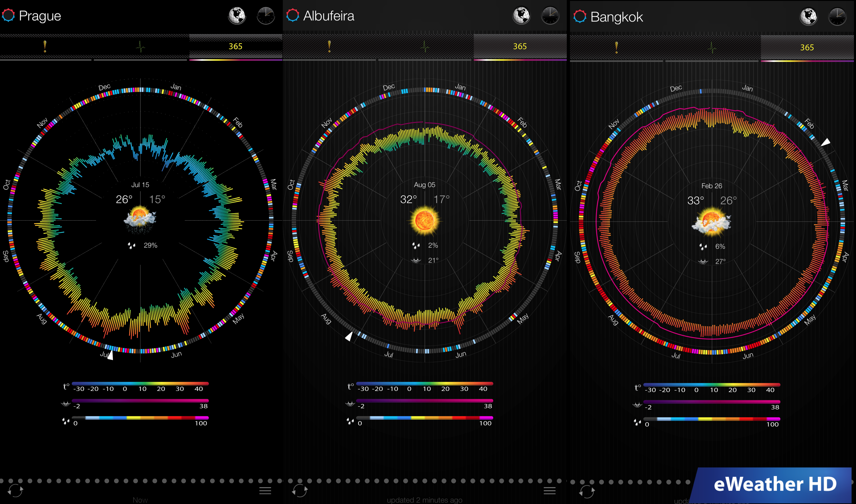Click the 17° low temperature in Albufeira

click(x=441, y=199)
